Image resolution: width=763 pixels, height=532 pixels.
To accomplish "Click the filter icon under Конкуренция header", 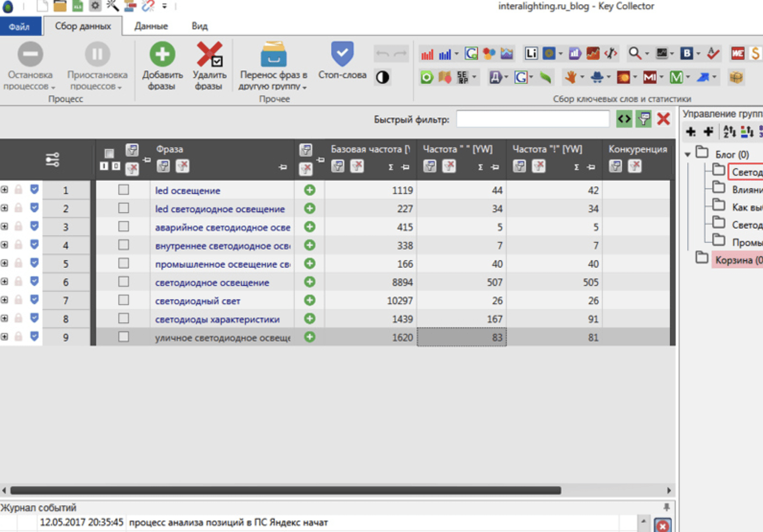I will click(616, 166).
